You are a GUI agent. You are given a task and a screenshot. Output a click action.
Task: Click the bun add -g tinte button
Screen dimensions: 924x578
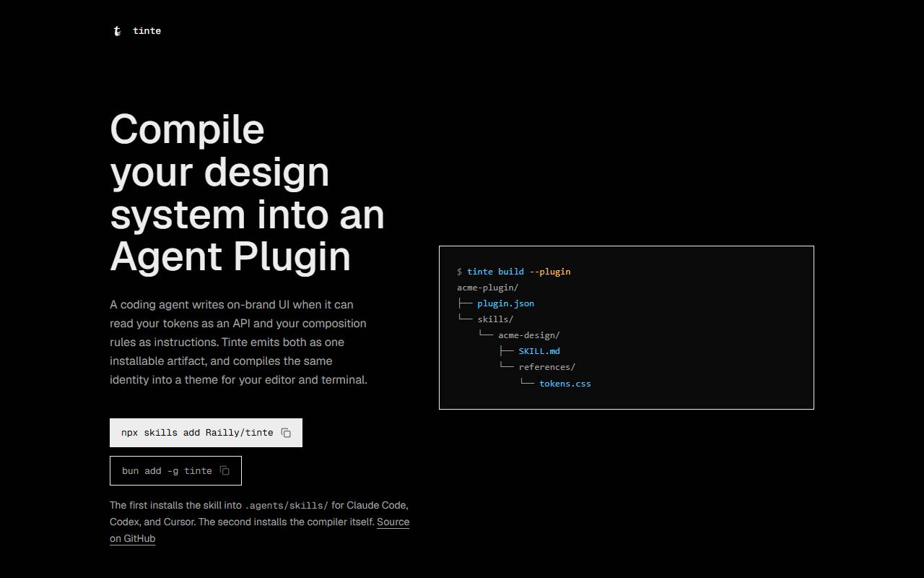(175, 470)
